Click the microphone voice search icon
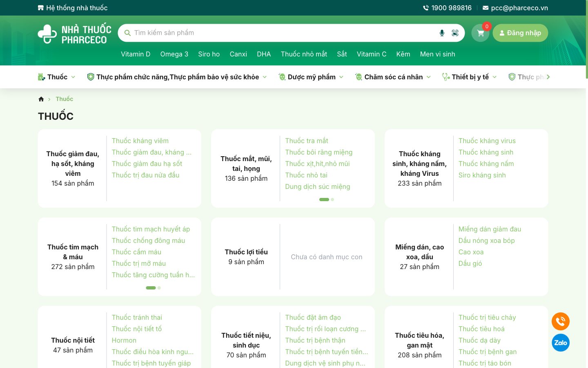588x368 pixels. click(442, 33)
